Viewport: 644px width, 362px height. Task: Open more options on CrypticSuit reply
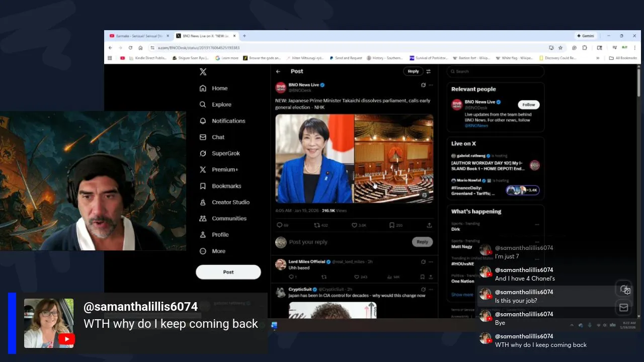pos(431,290)
